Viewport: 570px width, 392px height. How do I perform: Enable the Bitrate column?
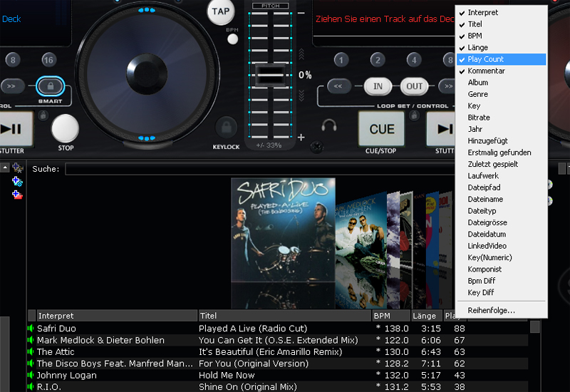[x=502, y=118]
